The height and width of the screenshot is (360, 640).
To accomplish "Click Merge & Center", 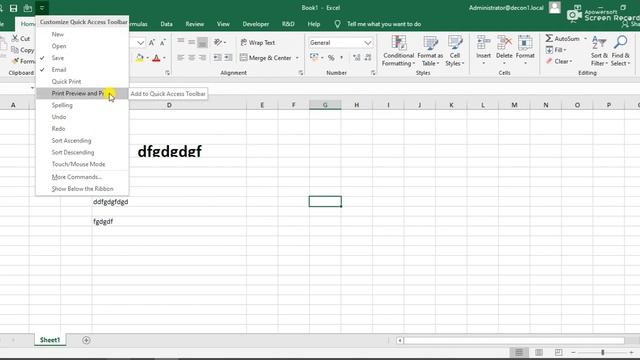I will (266, 58).
